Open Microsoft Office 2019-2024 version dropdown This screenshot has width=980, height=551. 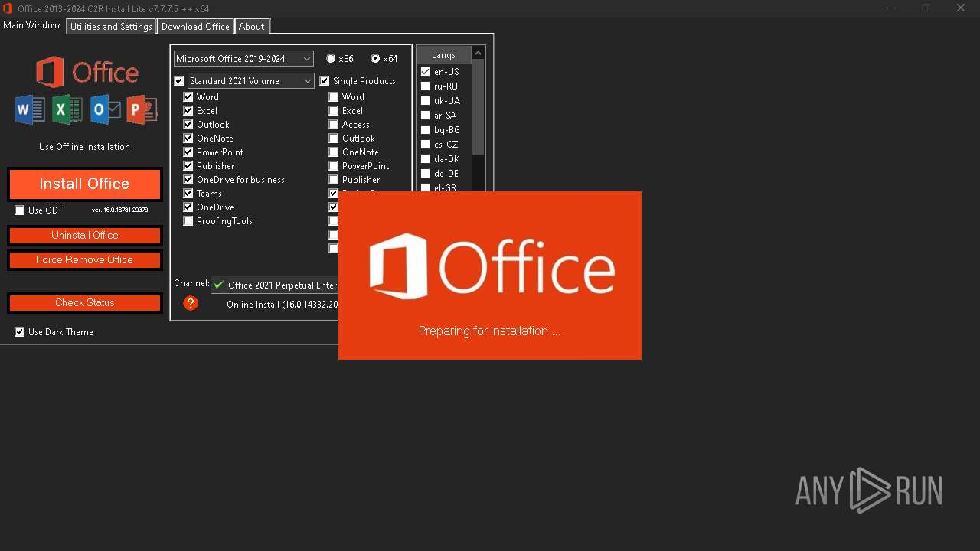243,59
